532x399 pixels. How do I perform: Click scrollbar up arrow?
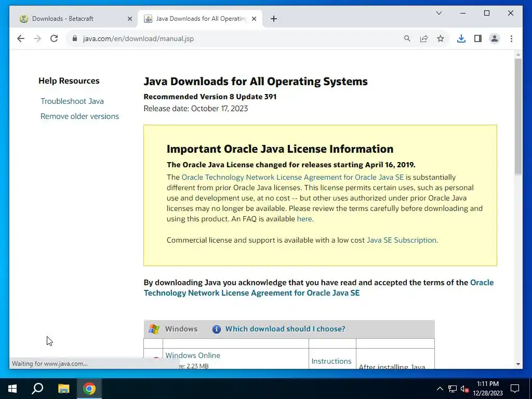pyautogui.click(x=518, y=54)
